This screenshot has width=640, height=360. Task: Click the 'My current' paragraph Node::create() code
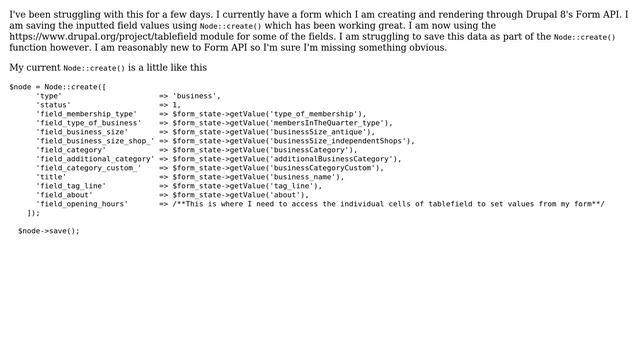tap(94, 68)
